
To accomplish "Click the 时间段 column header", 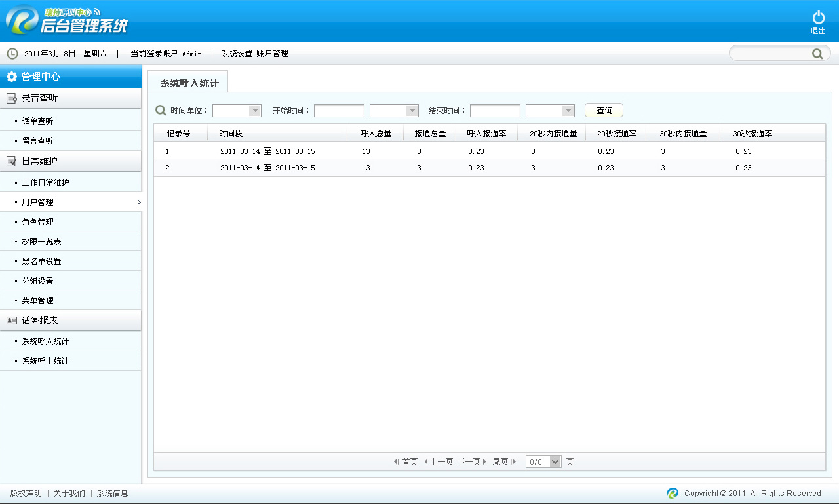I will (277, 133).
